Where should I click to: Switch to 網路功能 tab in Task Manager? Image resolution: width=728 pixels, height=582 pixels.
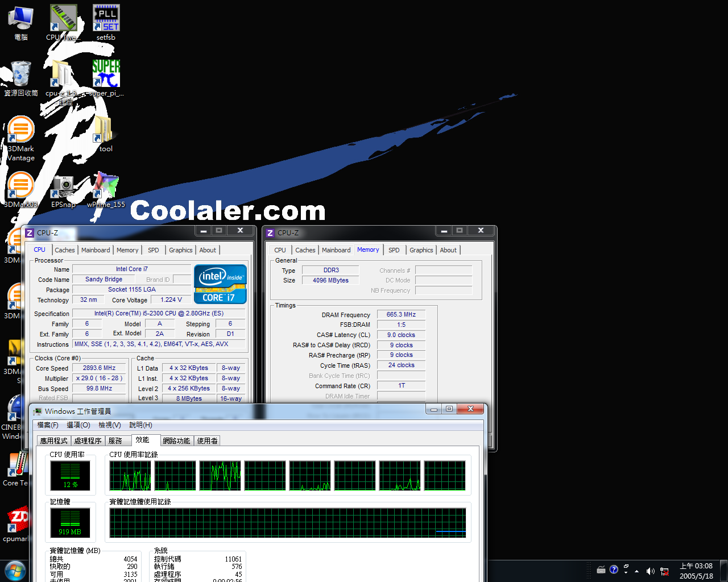pos(177,441)
